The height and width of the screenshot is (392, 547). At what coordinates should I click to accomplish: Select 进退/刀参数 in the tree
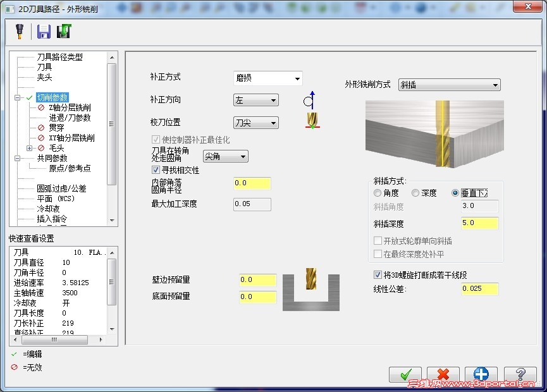pos(70,118)
